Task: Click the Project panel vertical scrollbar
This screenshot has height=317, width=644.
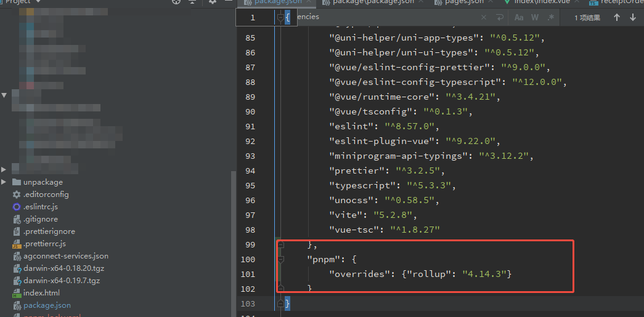Action: [234, 244]
